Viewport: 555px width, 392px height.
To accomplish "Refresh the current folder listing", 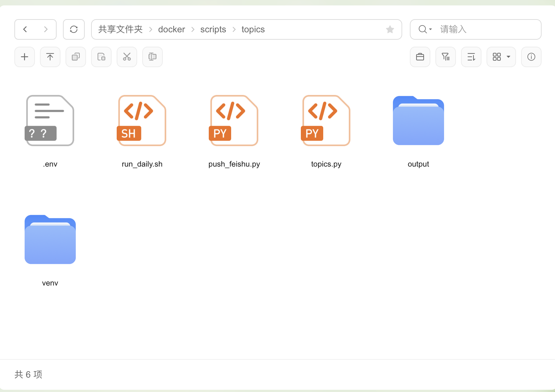I will point(74,29).
